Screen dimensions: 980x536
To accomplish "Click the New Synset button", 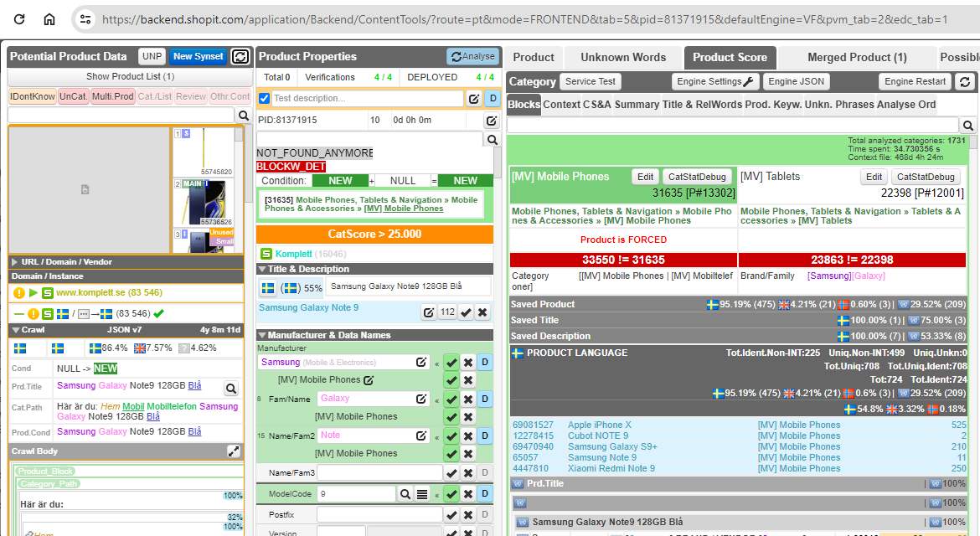I will click(199, 56).
